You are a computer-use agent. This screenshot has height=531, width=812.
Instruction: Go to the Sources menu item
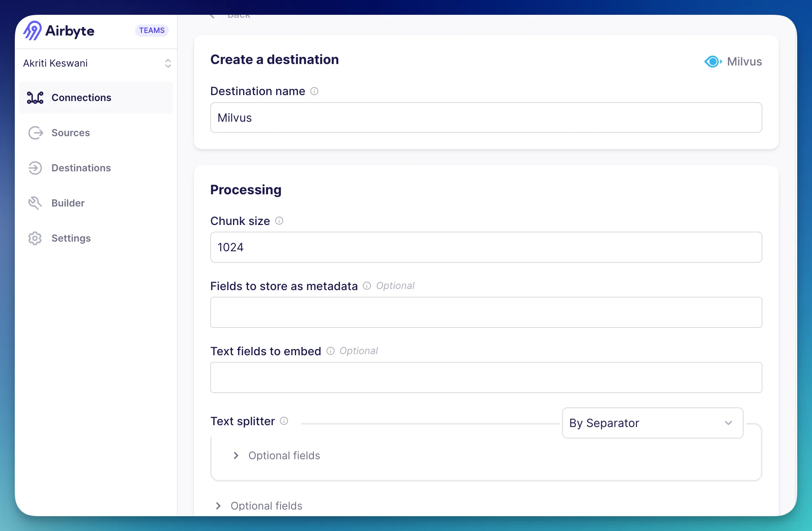pyautogui.click(x=71, y=133)
